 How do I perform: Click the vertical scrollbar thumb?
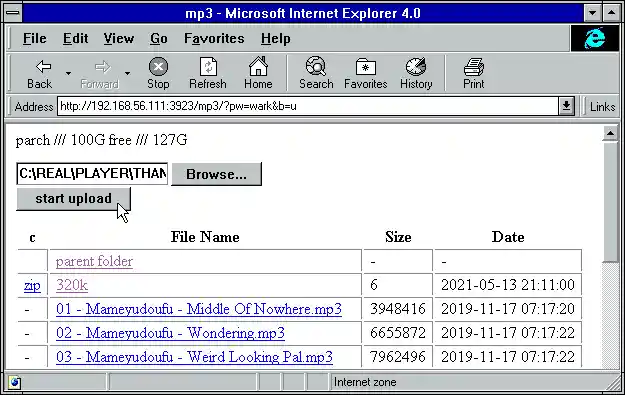pyautogui.click(x=610, y=202)
